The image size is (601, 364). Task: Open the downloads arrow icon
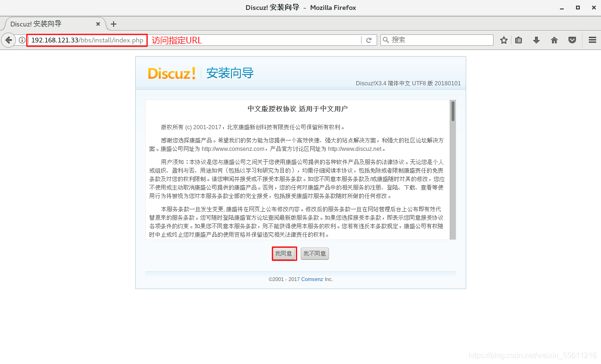536,40
